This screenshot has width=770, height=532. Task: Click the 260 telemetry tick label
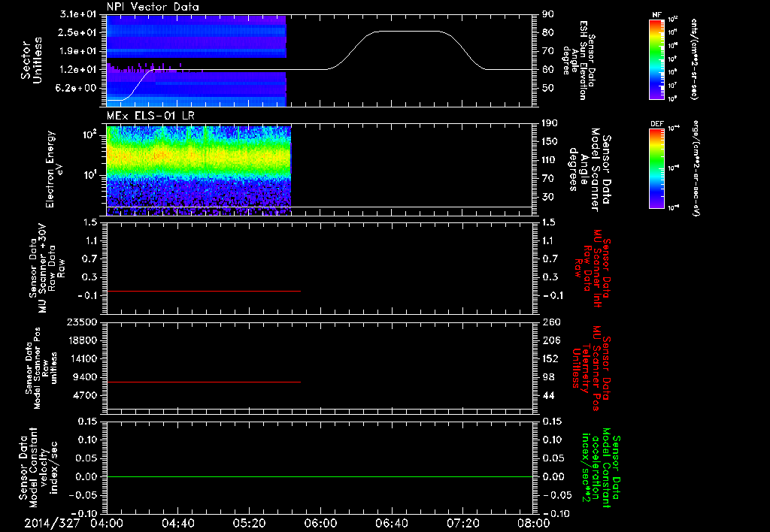[550, 322]
